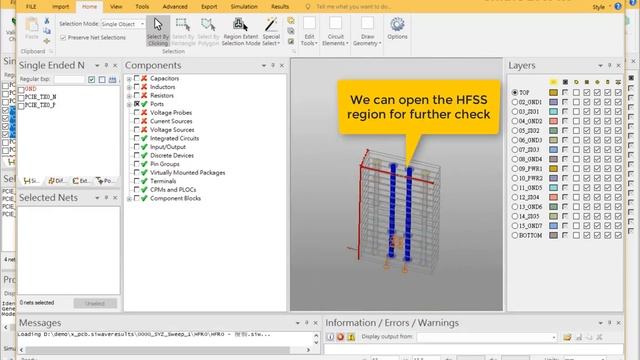This screenshot has width=640, height=360.
Task: Click the Help question mark icon
Action: click(x=618, y=7)
